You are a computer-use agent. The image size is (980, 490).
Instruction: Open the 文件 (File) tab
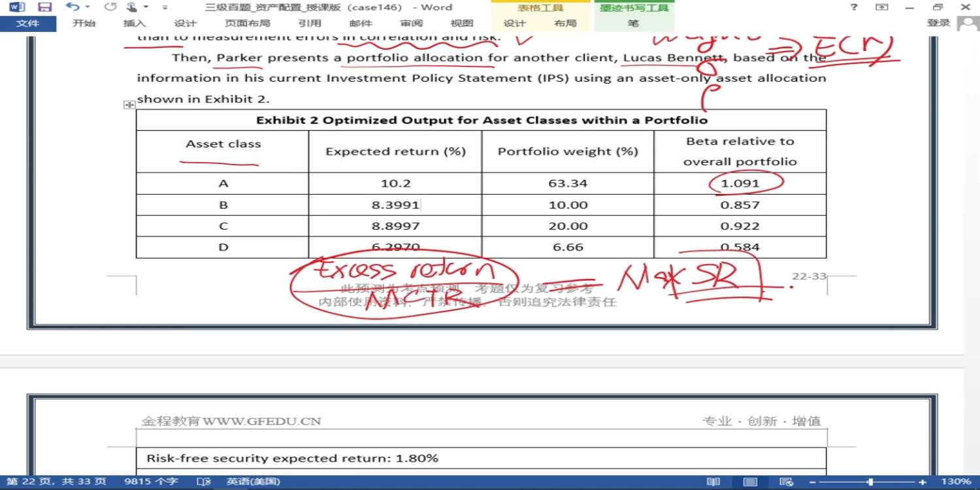[27, 24]
